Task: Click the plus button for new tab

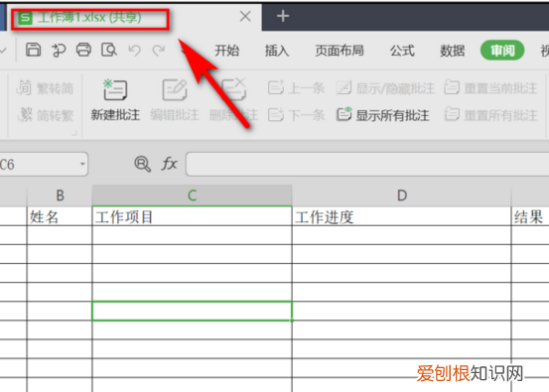Action: pos(283,16)
